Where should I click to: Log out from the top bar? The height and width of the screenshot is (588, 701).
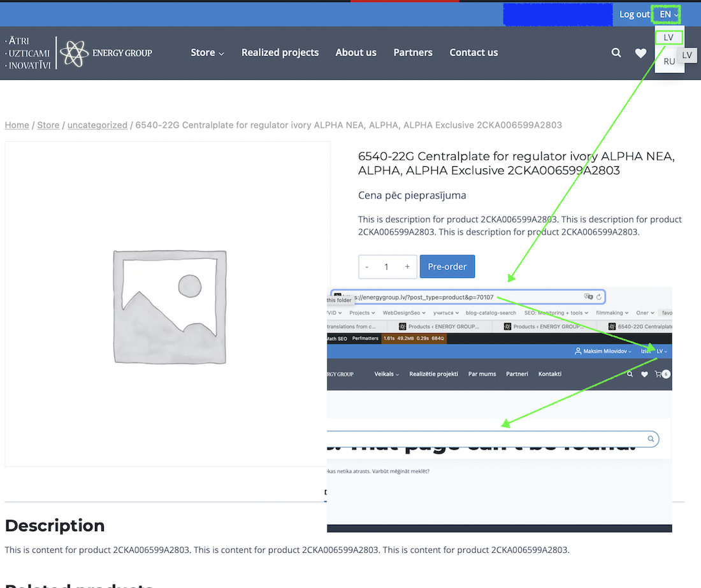[634, 14]
